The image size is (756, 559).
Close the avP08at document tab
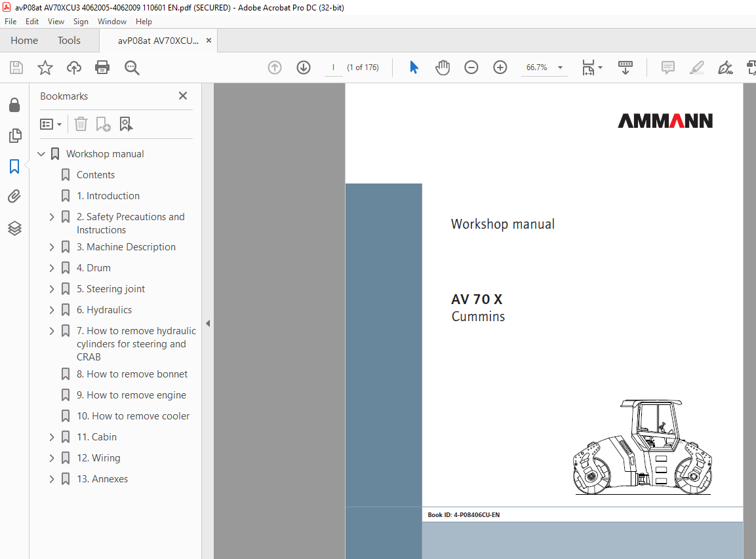(x=209, y=41)
